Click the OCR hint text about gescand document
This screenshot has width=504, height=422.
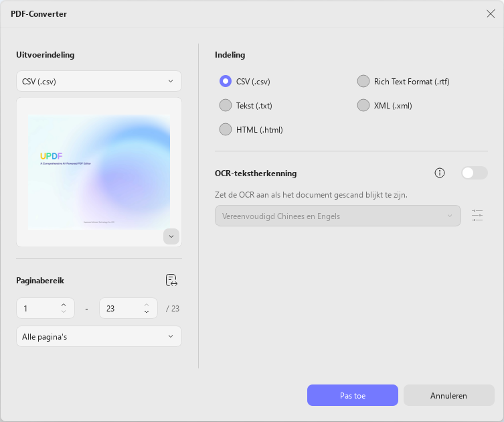(x=311, y=195)
